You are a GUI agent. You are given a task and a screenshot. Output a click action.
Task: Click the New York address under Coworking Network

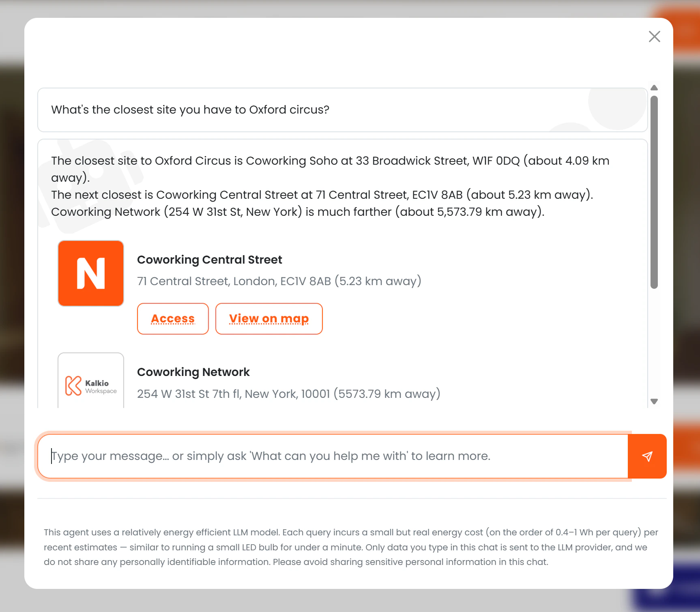pyautogui.click(x=288, y=393)
